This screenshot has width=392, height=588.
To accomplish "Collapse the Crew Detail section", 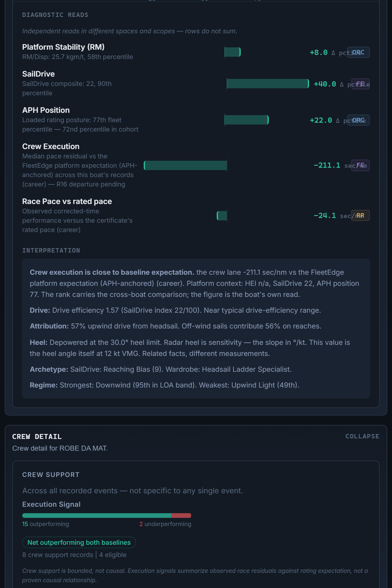I will [362, 436].
